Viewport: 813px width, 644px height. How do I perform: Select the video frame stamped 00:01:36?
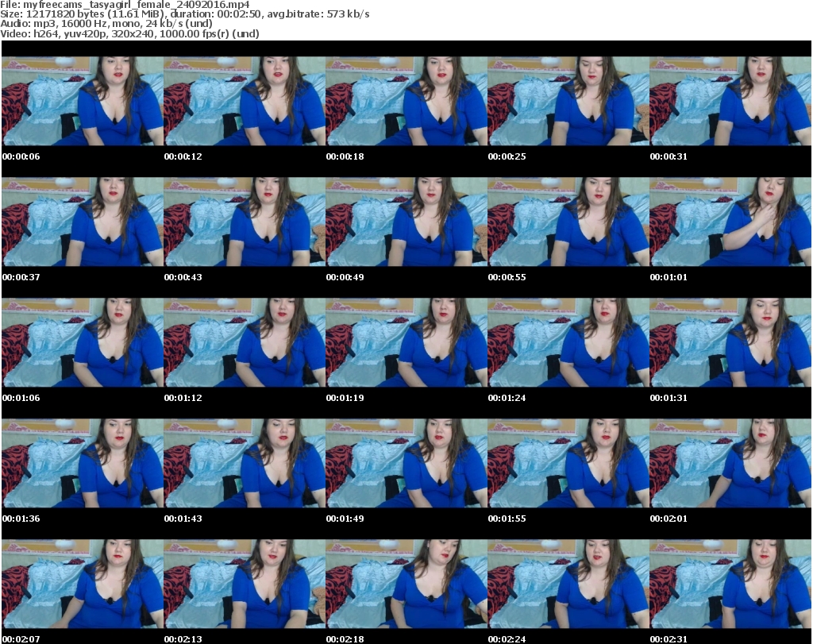pos(83,464)
